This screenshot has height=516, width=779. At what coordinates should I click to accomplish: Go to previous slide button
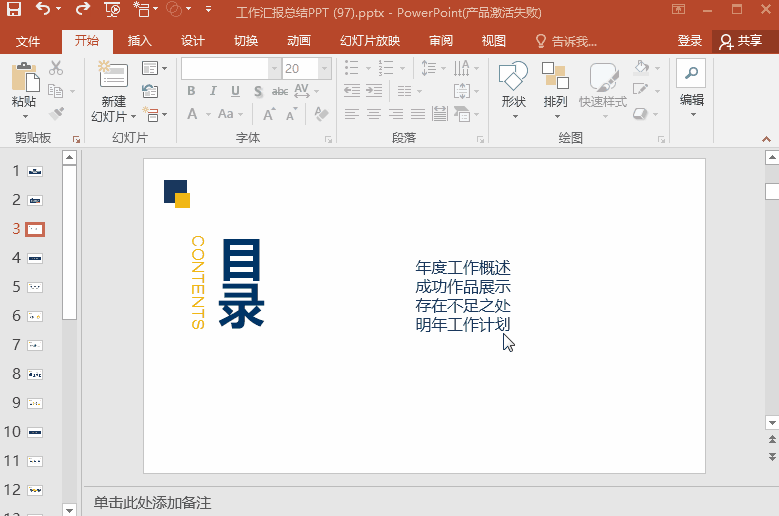(772, 440)
